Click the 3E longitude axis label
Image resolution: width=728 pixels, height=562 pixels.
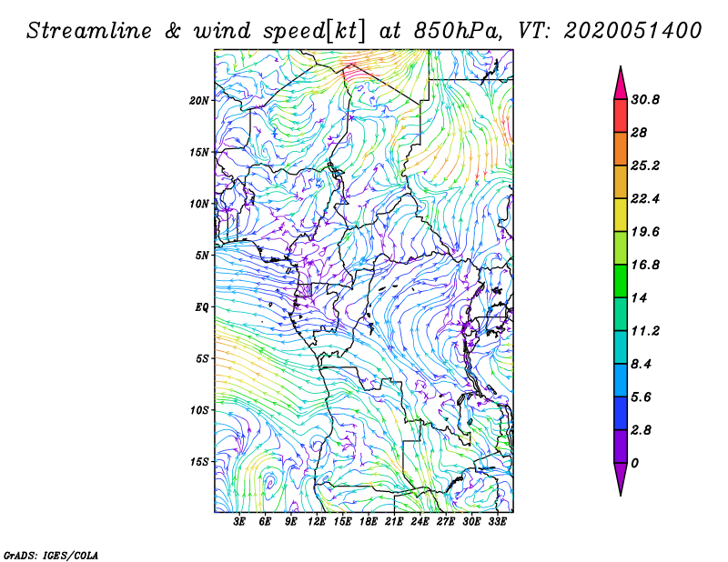pyautogui.click(x=240, y=523)
